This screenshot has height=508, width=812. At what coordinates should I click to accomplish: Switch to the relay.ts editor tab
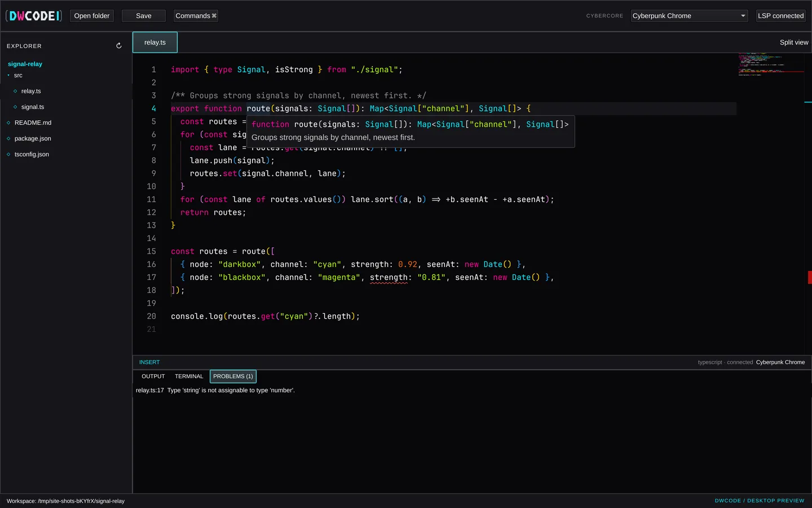(155, 42)
